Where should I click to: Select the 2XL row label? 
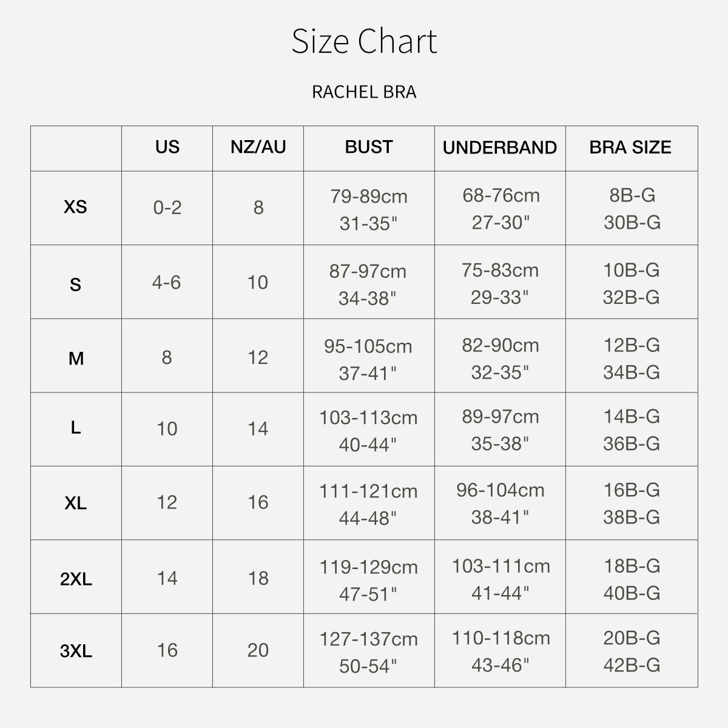pos(76,579)
